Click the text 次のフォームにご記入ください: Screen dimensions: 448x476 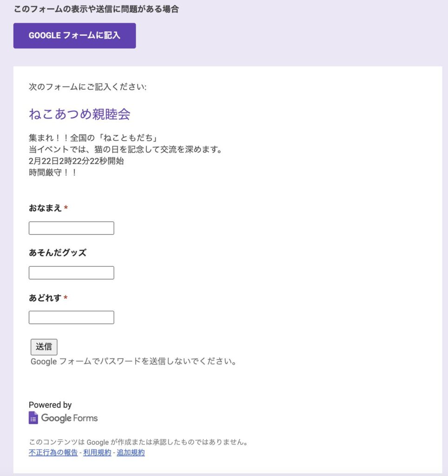[x=88, y=87]
